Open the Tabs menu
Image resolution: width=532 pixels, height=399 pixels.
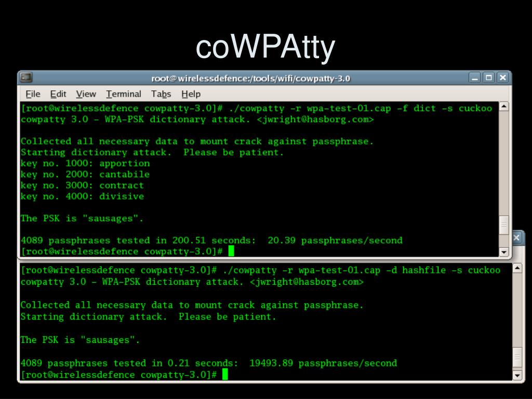[x=161, y=94]
